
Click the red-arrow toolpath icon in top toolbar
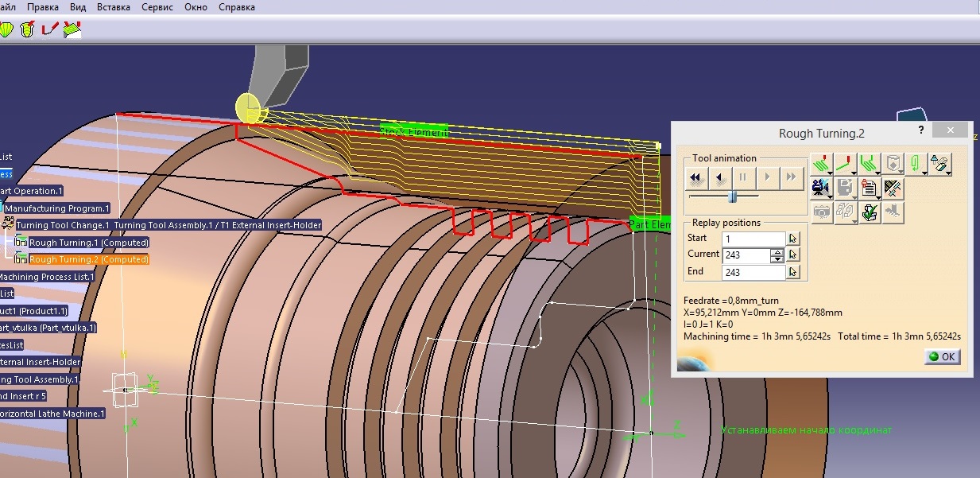(50, 29)
